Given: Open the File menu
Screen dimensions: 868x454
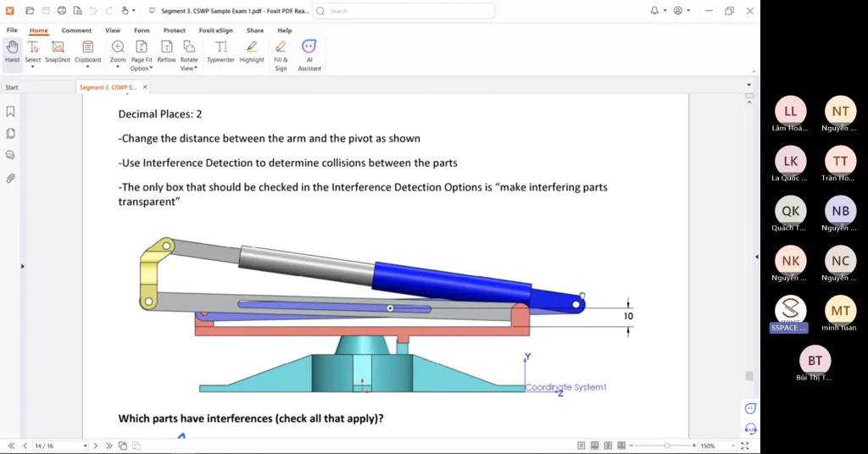Looking at the screenshot, I should (12, 30).
